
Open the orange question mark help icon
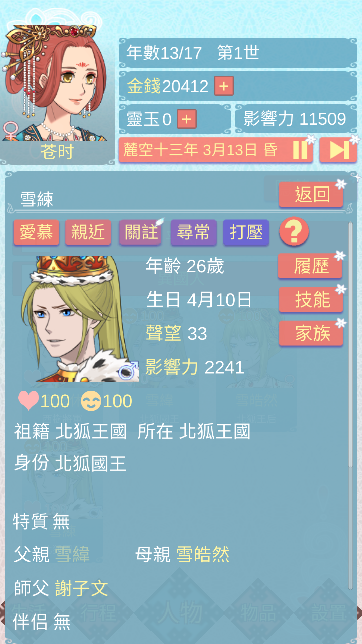[294, 231]
